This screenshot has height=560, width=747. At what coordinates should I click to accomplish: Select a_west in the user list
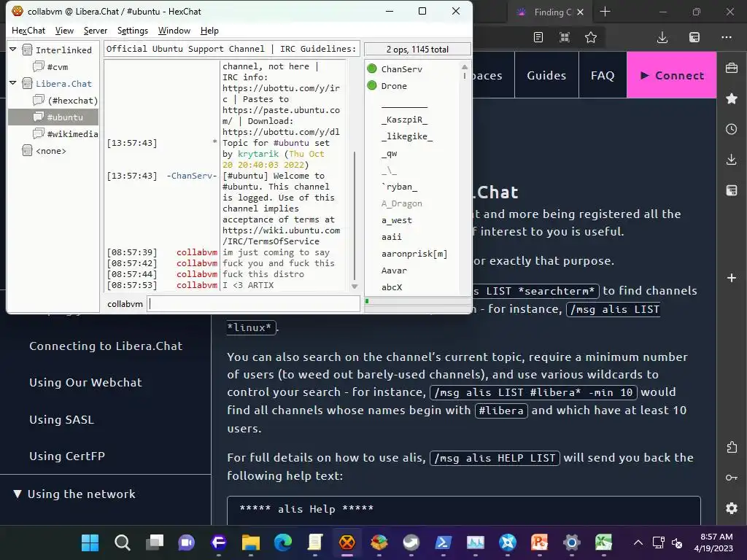click(x=396, y=220)
